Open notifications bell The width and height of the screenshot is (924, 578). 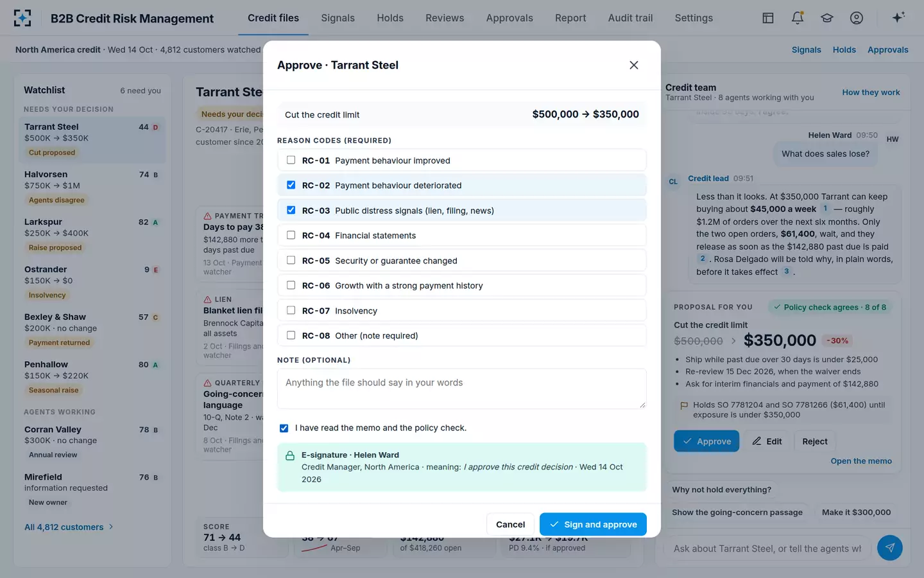798,18
